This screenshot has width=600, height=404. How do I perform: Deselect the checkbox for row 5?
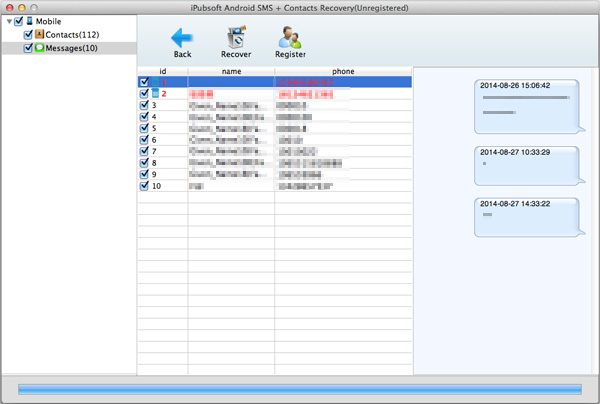coord(144,128)
